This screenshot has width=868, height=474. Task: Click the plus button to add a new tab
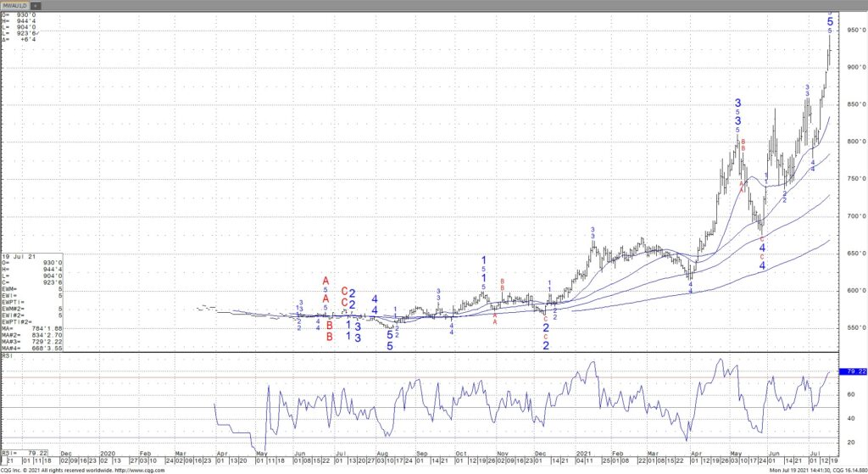(x=36, y=5)
